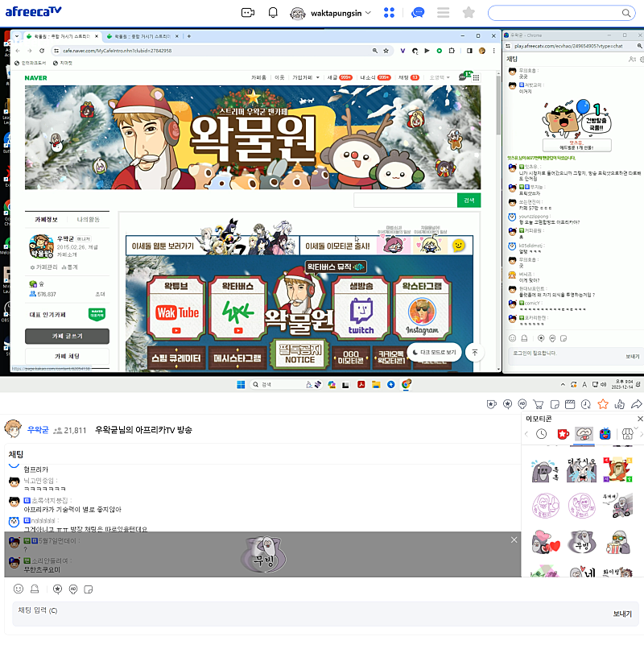644x645 pixels.
Task: Close the 이모티콘 panel
Action: (x=640, y=419)
